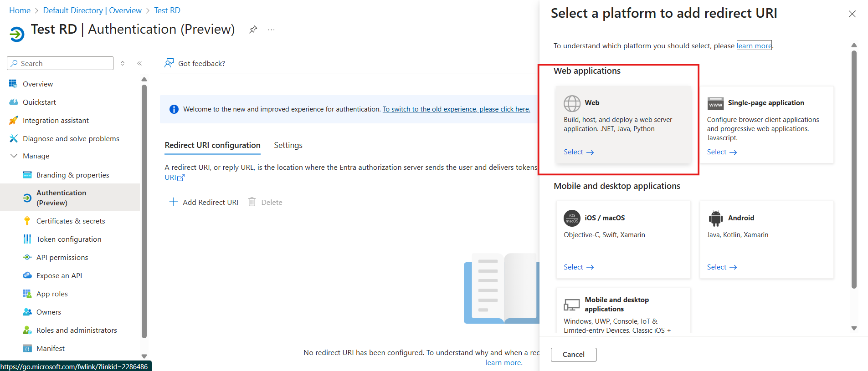Screen dimensions: 868x371
Task: Close the Select a platform panel
Action: [852, 14]
